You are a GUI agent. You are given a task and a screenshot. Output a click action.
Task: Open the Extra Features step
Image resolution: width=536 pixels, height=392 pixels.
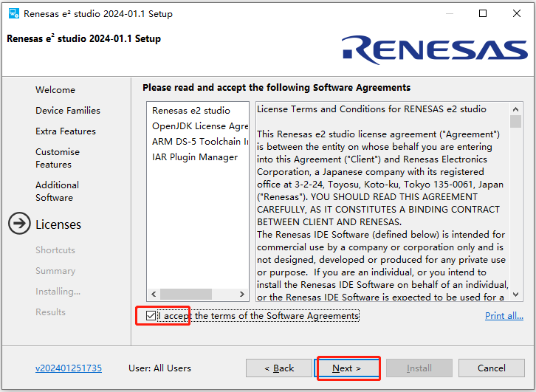(x=66, y=131)
